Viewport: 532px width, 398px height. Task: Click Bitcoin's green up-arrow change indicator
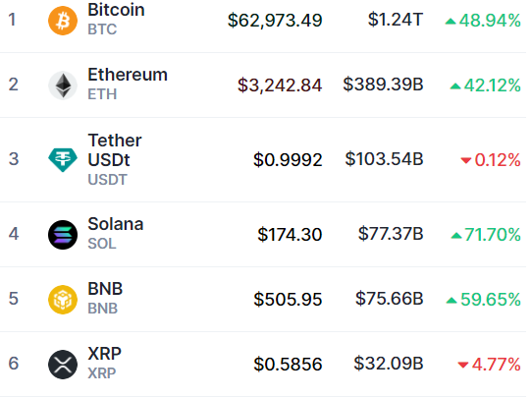(x=451, y=22)
